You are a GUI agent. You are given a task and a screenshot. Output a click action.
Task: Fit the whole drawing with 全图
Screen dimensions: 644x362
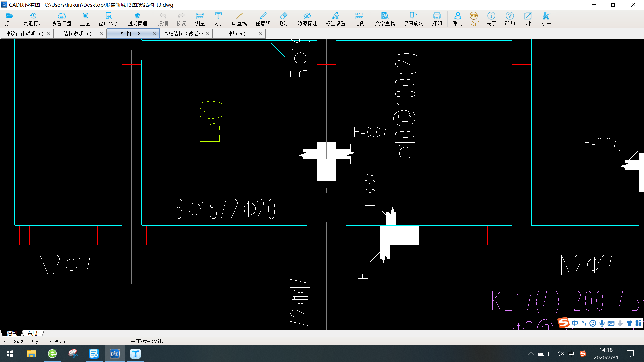tap(85, 19)
